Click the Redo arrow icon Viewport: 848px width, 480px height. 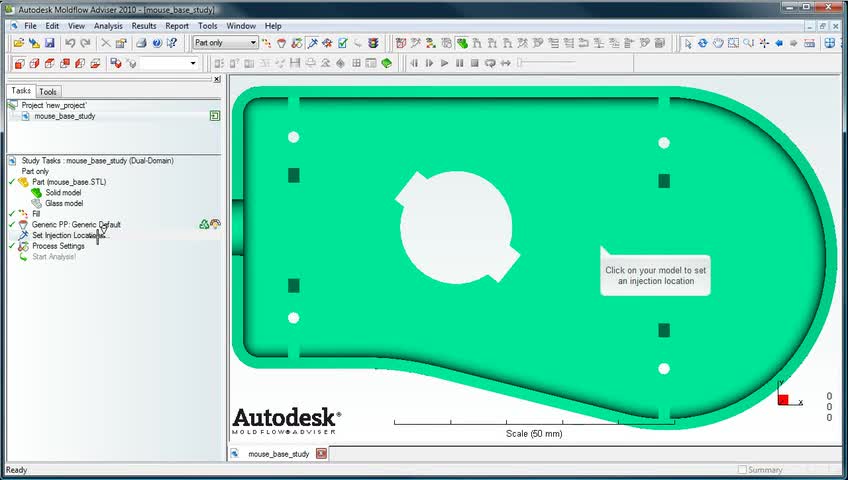85,43
